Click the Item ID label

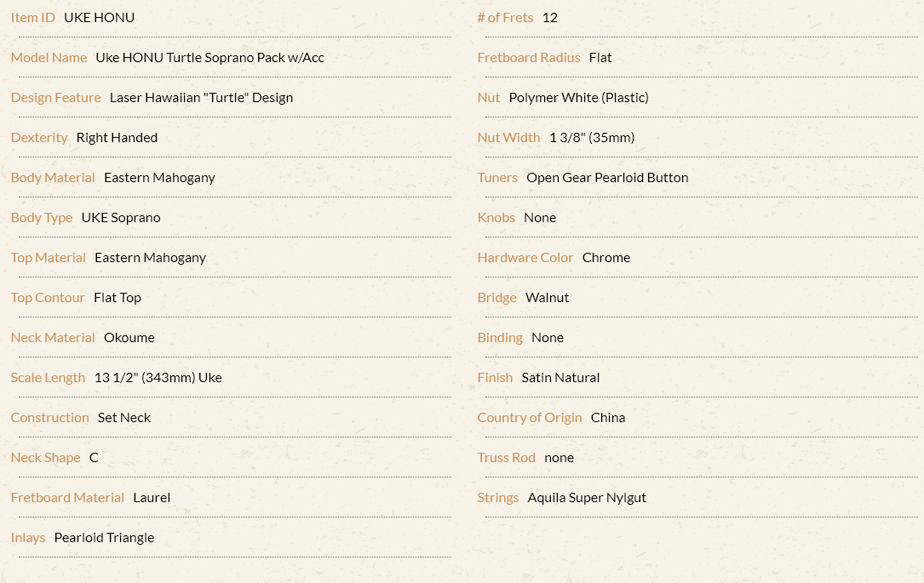pos(33,18)
